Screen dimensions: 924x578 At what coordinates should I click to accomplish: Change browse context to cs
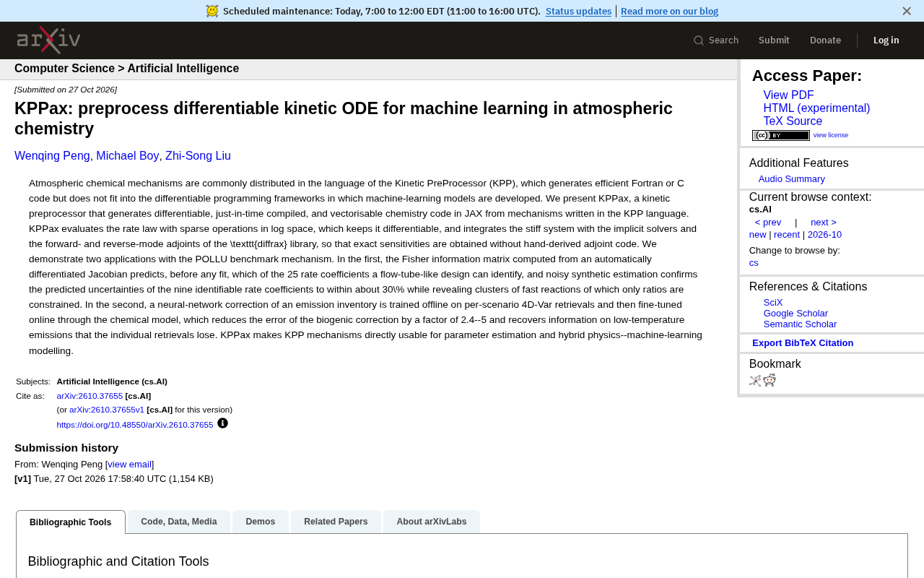pos(754,263)
